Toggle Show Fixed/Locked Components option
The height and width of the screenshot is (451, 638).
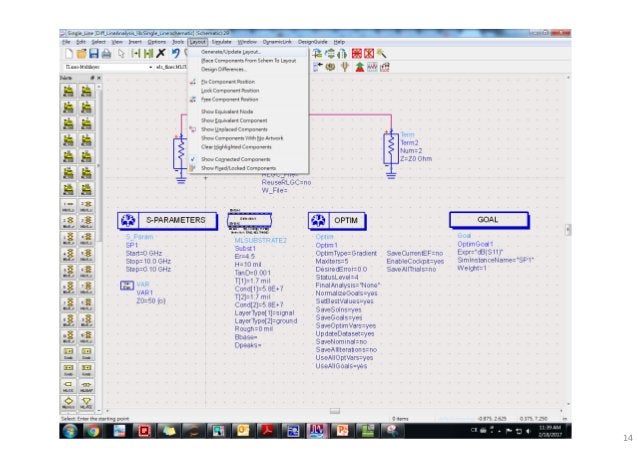[238, 168]
